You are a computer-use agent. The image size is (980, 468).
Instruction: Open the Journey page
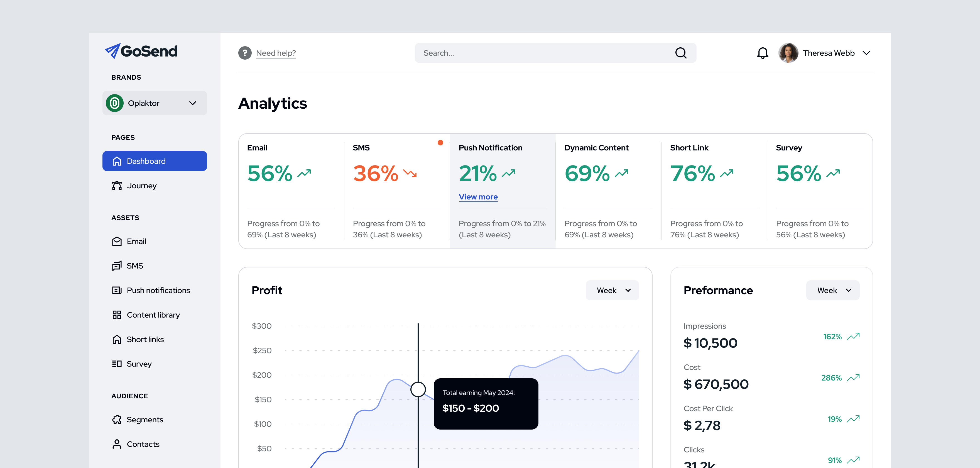tap(141, 186)
